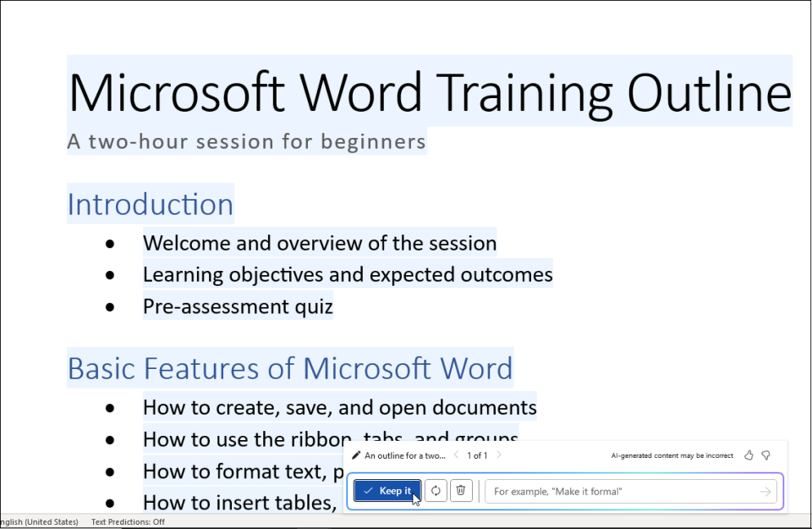Submit the prompt via the send arrow icon
Screen dimensions: 812x529
click(x=764, y=491)
